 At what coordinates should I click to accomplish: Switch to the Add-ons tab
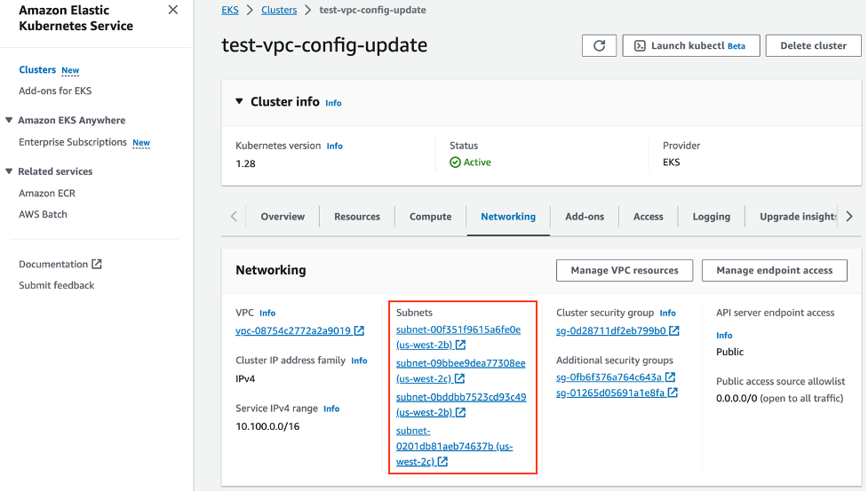click(585, 217)
